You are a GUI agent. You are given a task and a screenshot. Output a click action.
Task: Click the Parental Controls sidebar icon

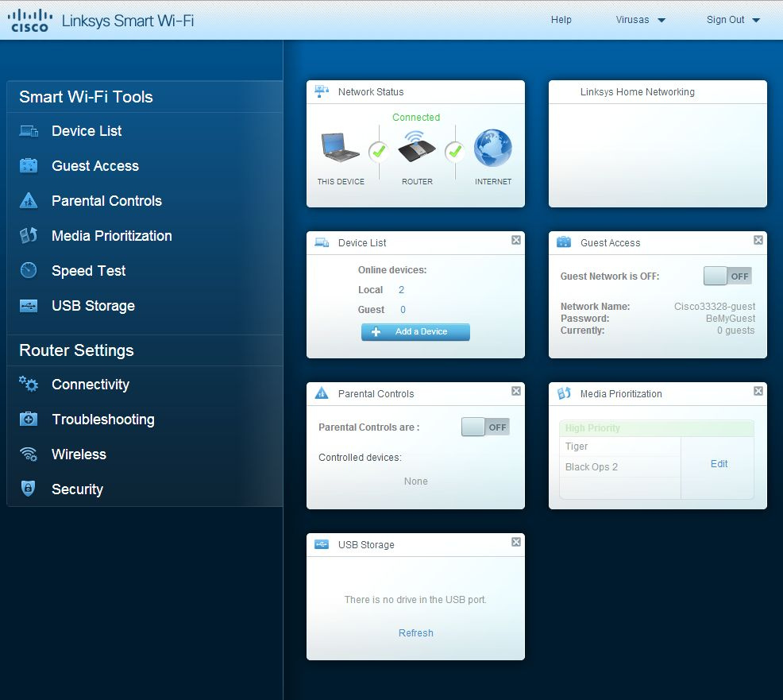(29, 200)
